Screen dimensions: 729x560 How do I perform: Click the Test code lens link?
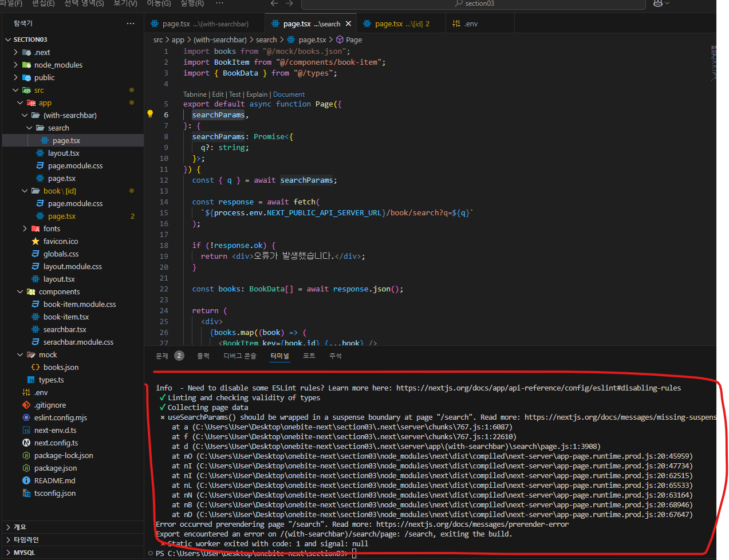point(235,94)
